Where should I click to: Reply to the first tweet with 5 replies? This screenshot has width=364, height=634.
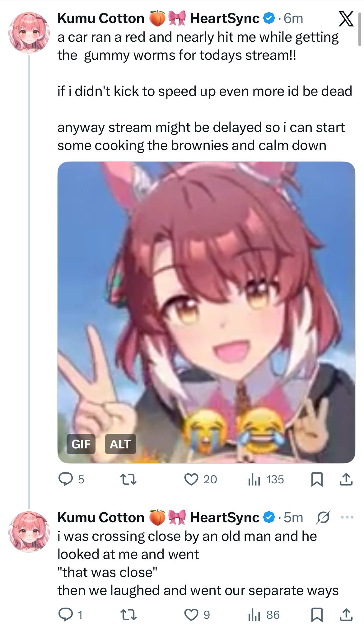[x=71, y=479]
